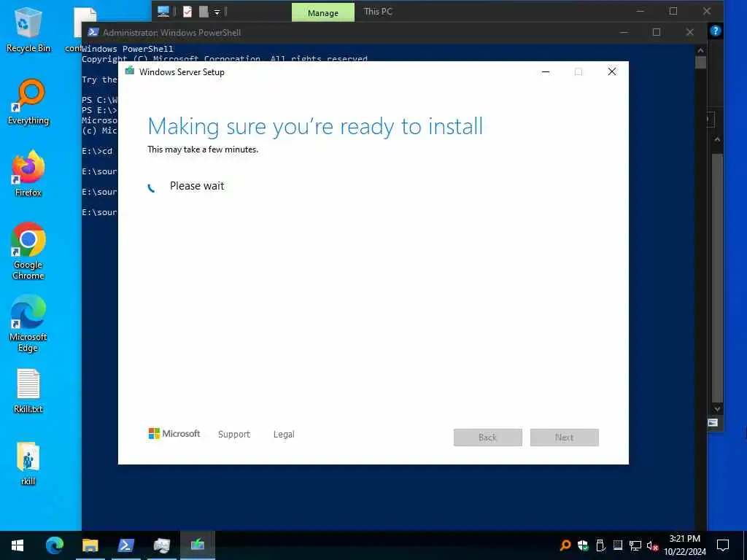Open Windows Security tray icon

click(583, 545)
